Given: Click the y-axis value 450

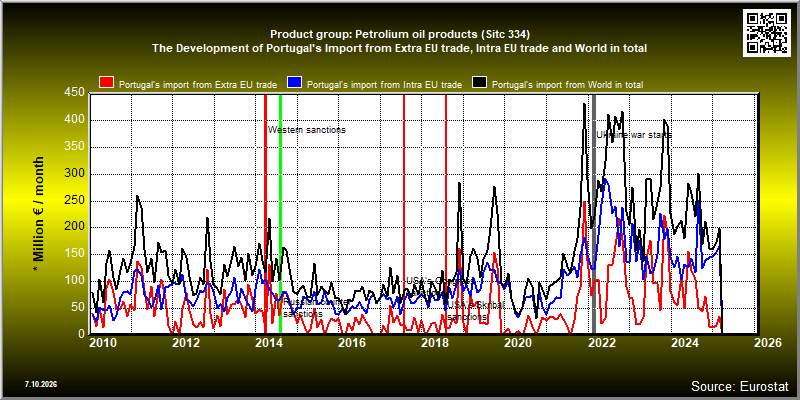Looking at the screenshot, I should coord(75,93).
